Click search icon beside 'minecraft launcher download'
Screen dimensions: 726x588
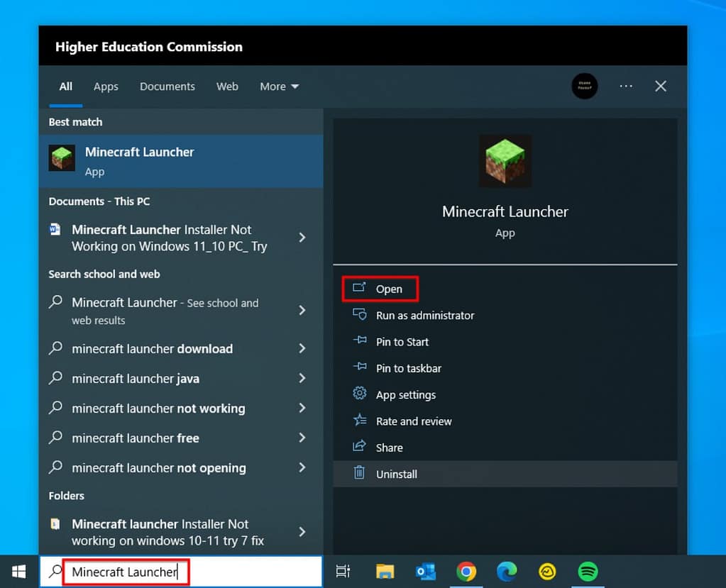pyautogui.click(x=55, y=348)
